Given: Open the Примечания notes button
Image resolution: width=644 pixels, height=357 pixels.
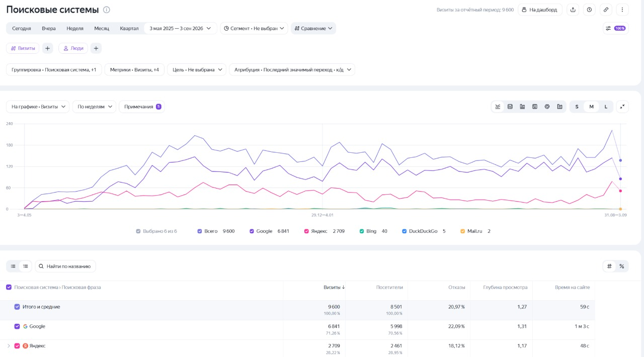Looking at the screenshot, I should point(142,107).
